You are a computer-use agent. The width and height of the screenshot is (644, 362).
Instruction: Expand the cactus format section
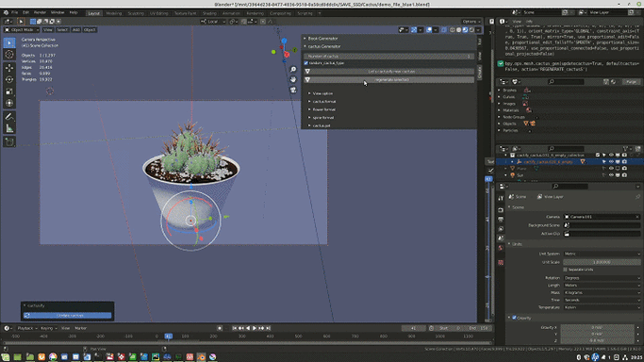pos(324,102)
